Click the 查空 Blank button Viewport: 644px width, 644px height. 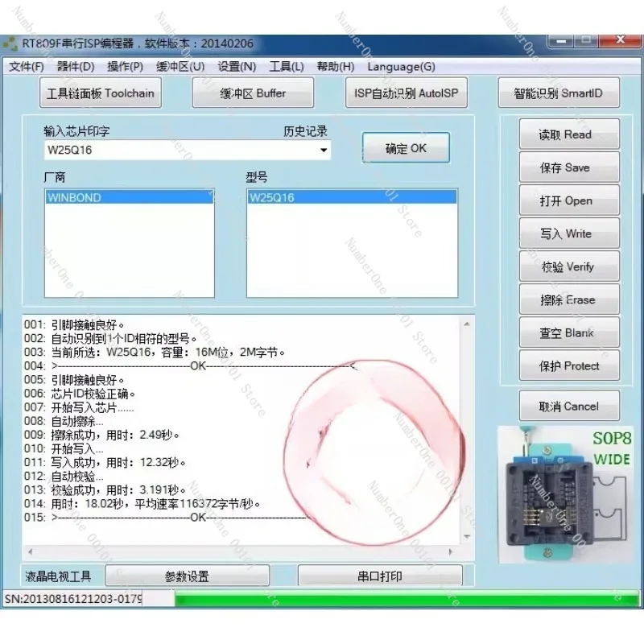pos(569,332)
